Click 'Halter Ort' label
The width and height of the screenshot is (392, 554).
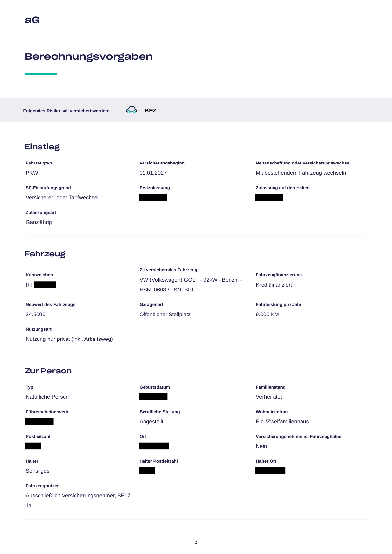(x=266, y=461)
